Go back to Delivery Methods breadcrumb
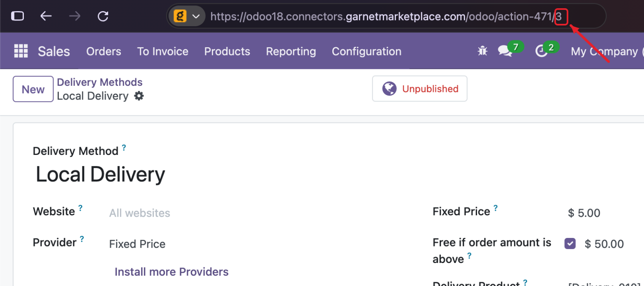 pos(100,82)
